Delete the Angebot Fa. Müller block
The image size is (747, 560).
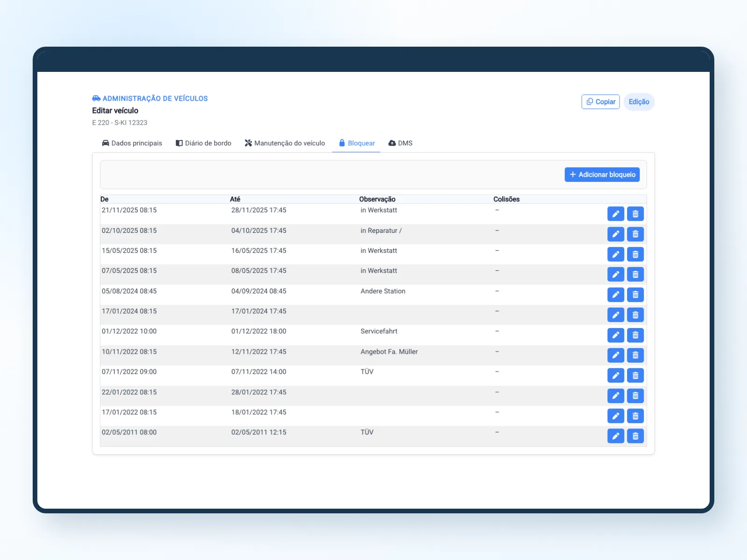pyautogui.click(x=635, y=355)
